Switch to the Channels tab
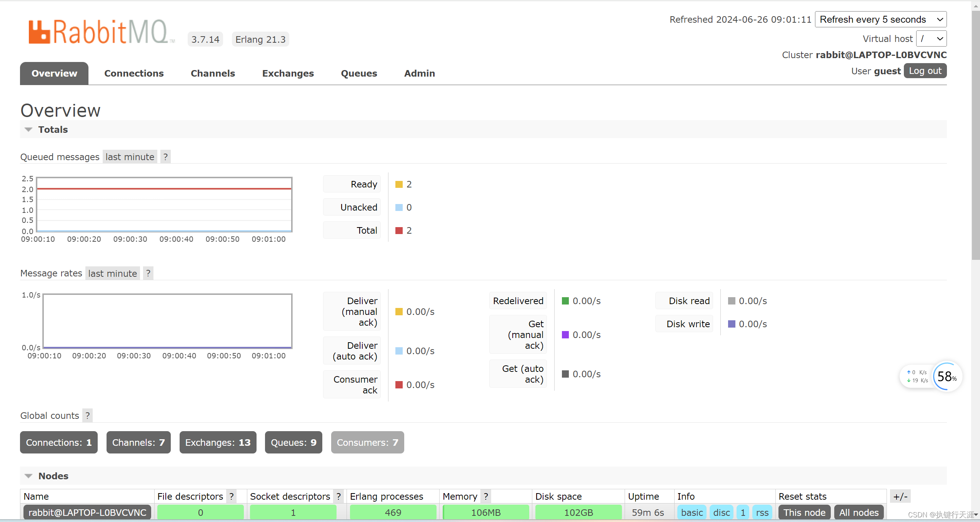980x522 pixels. 213,73
